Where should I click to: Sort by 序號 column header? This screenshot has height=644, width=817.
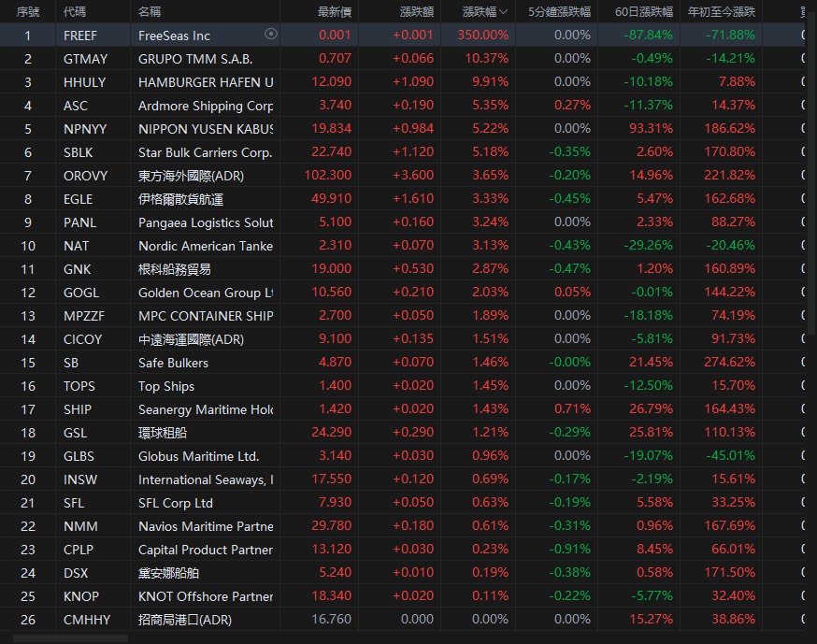28,12
